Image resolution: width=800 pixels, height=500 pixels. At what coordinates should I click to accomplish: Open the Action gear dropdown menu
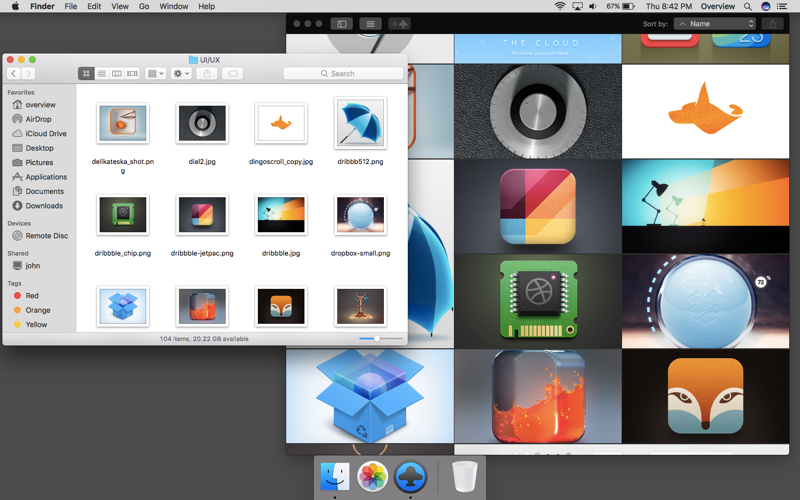point(181,74)
